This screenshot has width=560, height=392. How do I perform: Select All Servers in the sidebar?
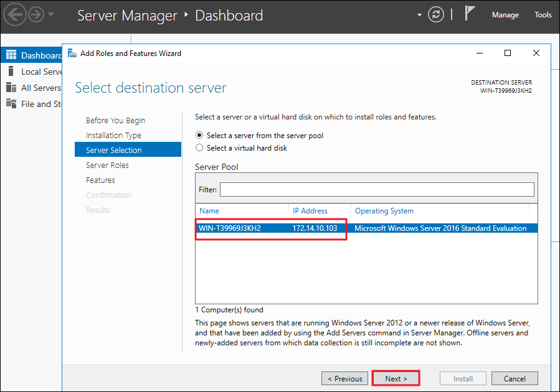click(x=41, y=88)
